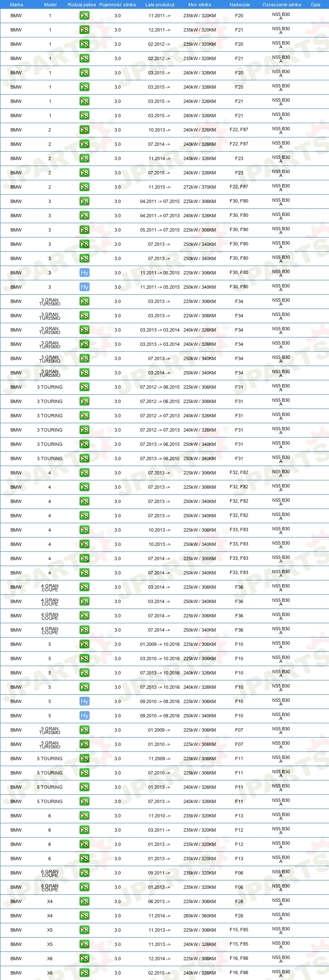Click the 5 TOURING cell in the 07.2010 row

[x=50, y=773]
